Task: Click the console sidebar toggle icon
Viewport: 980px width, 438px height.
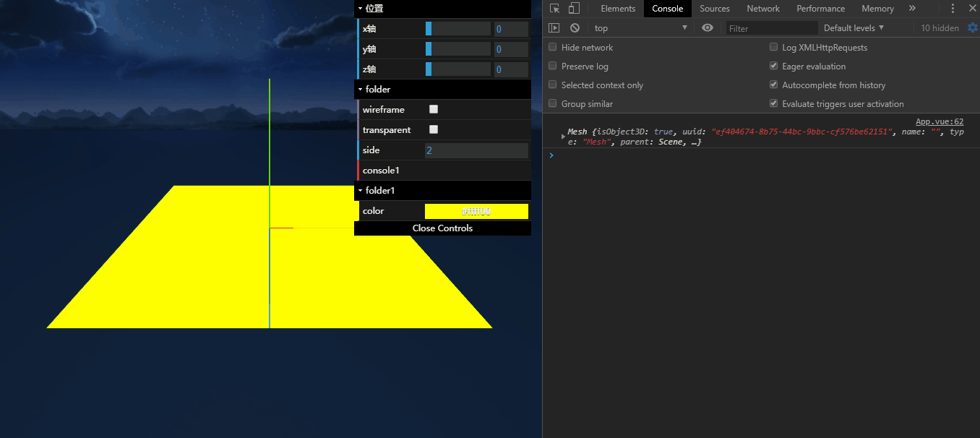Action: click(554, 27)
